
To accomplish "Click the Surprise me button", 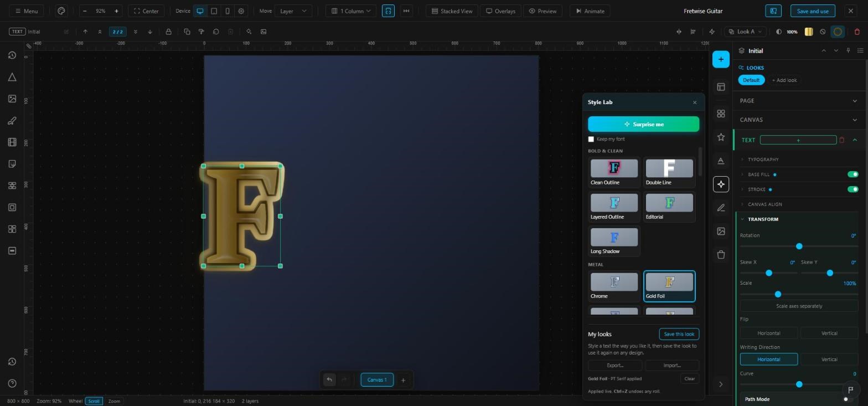I will 643,124.
